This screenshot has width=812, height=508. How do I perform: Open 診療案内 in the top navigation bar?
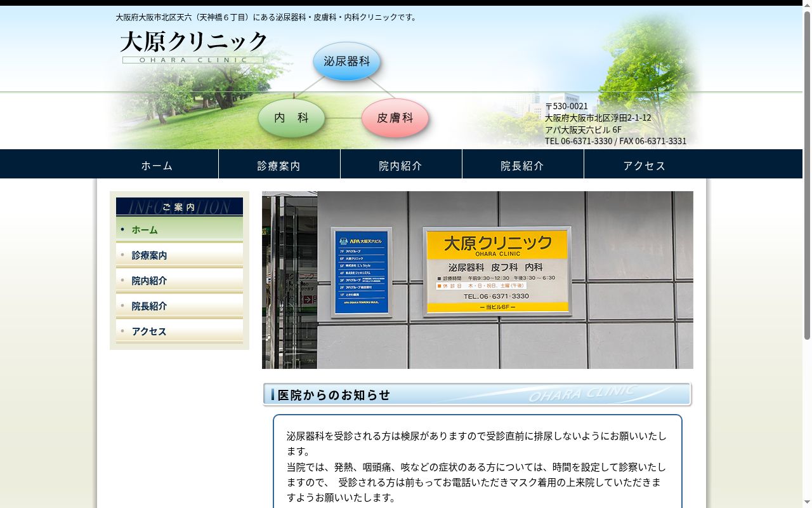point(279,165)
